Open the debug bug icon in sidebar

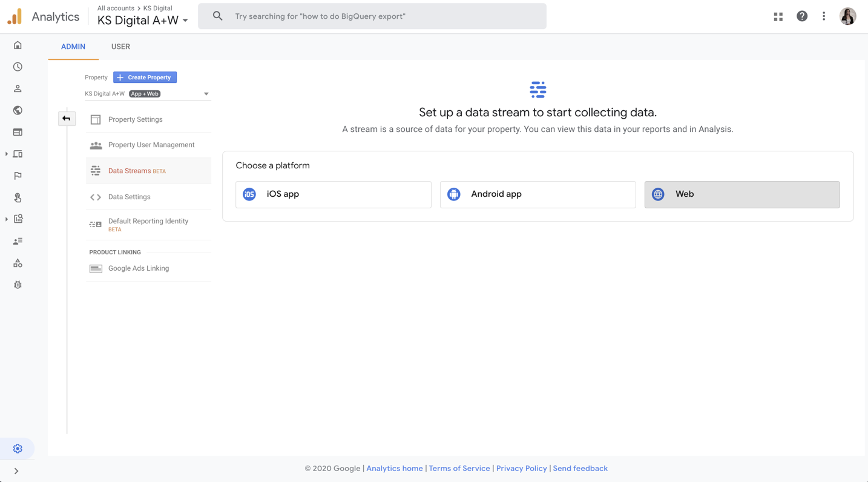18,285
